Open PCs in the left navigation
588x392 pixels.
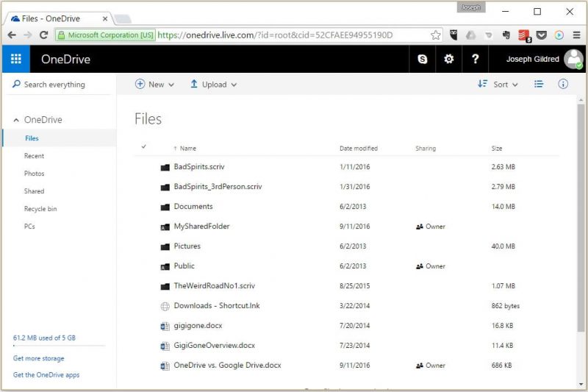29,227
